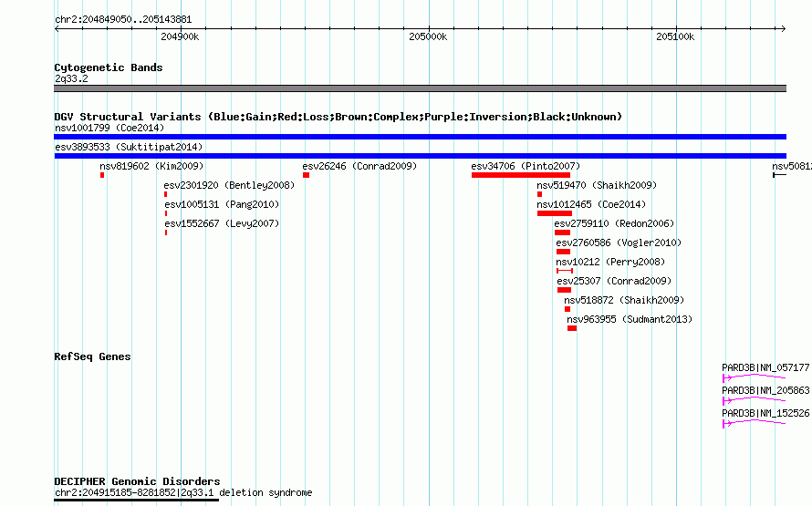Click the ruler's right arrowhead
This screenshot has width=812, height=506.
(x=783, y=29)
